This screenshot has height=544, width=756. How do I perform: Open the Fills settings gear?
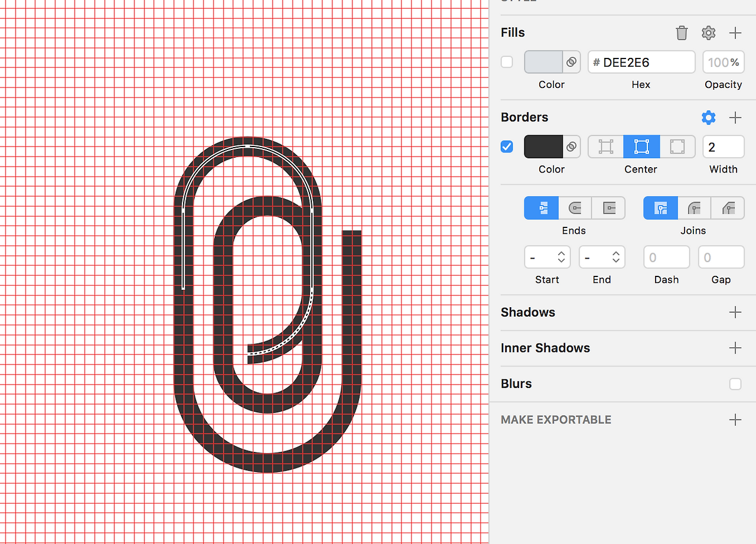pos(709,32)
